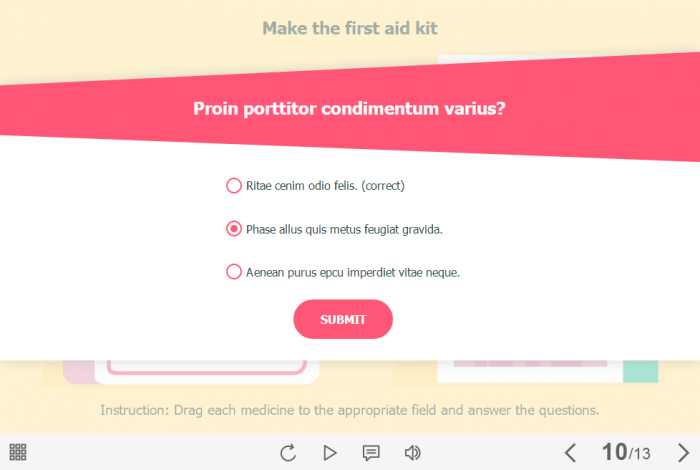Submit the quiz answer
The image size is (700, 470).
343,319
